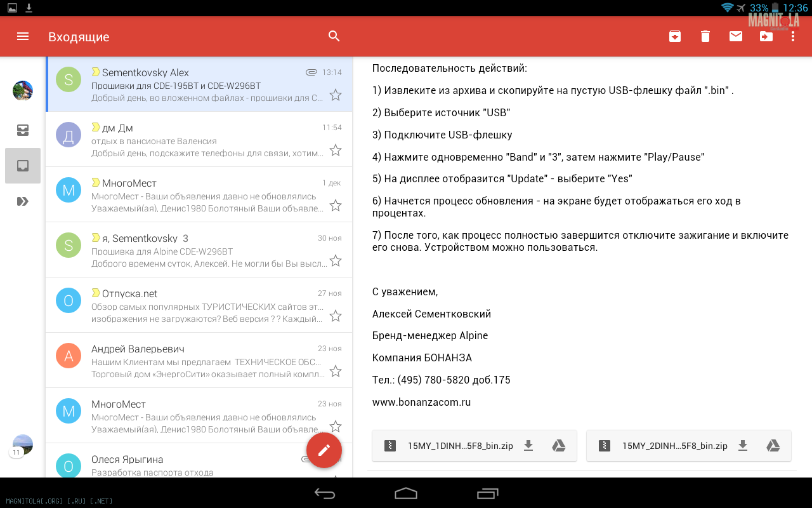Open 15MY_1DINH...5F8_bin.zip attachment card

point(475,446)
